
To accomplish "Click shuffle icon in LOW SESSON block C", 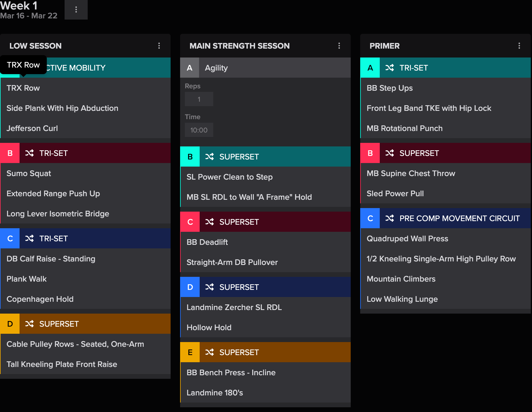I will pyautogui.click(x=29, y=238).
